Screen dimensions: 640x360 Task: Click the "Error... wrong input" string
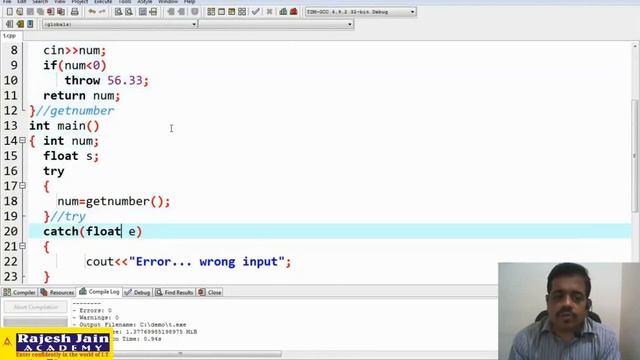(207, 262)
